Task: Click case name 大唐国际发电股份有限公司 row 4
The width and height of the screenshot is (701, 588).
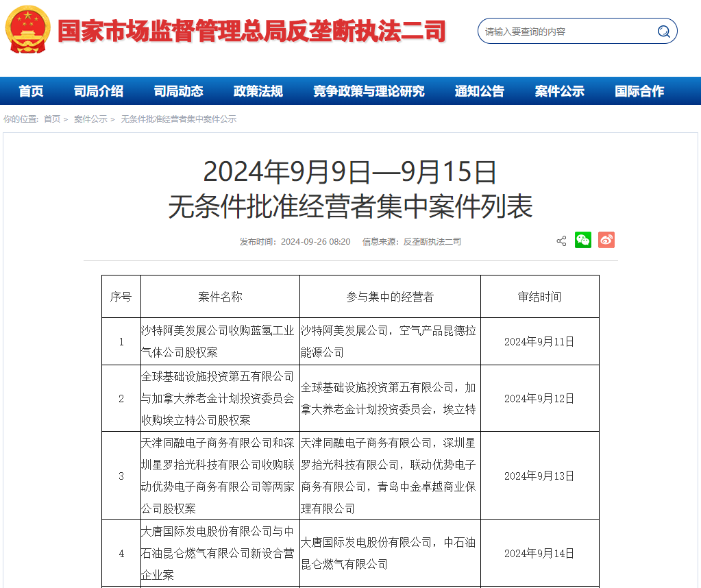Action: [x=217, y=553]
